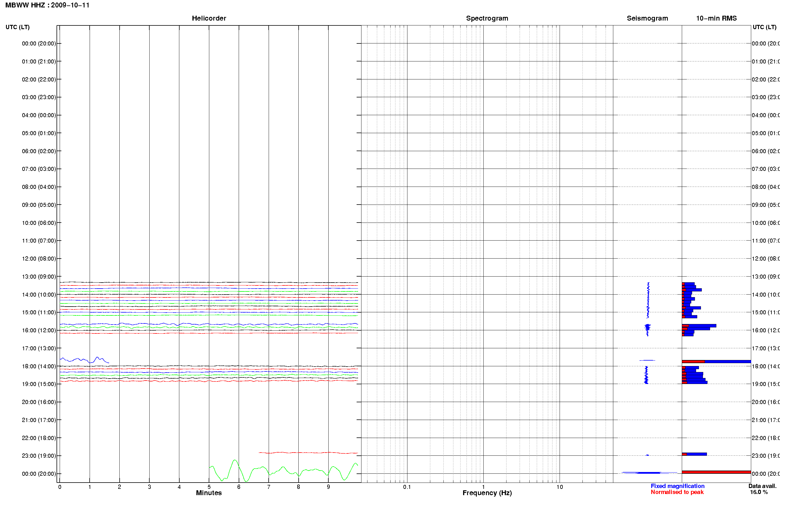Click the blue seismogram trace between 18:00 and 19:00

tap(646, 375)
